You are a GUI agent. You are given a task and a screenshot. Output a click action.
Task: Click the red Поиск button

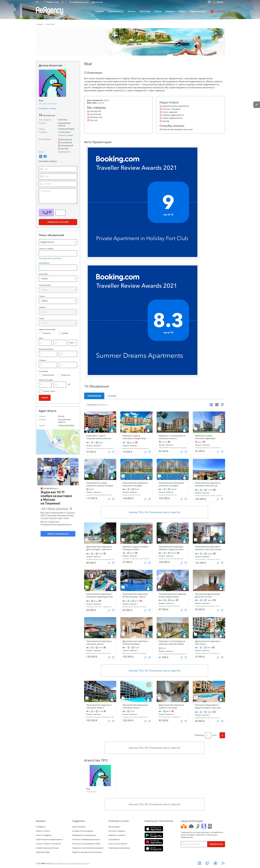45,398
